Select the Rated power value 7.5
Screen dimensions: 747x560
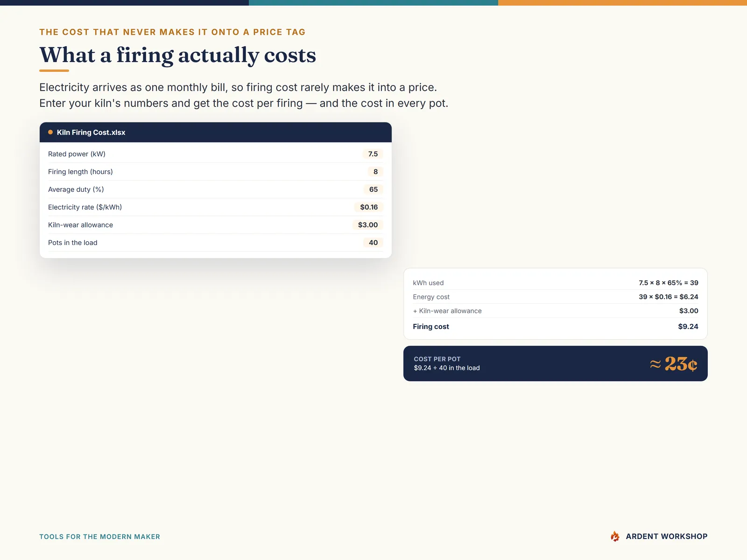[x=373, y=154]
